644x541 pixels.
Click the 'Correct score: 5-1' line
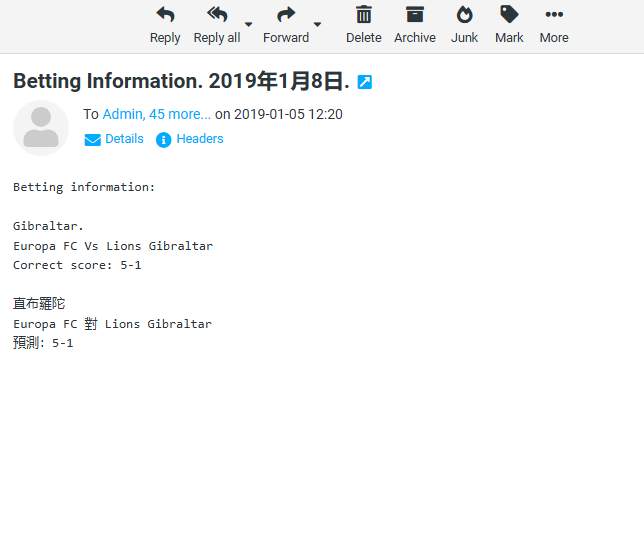coord(77,265)
